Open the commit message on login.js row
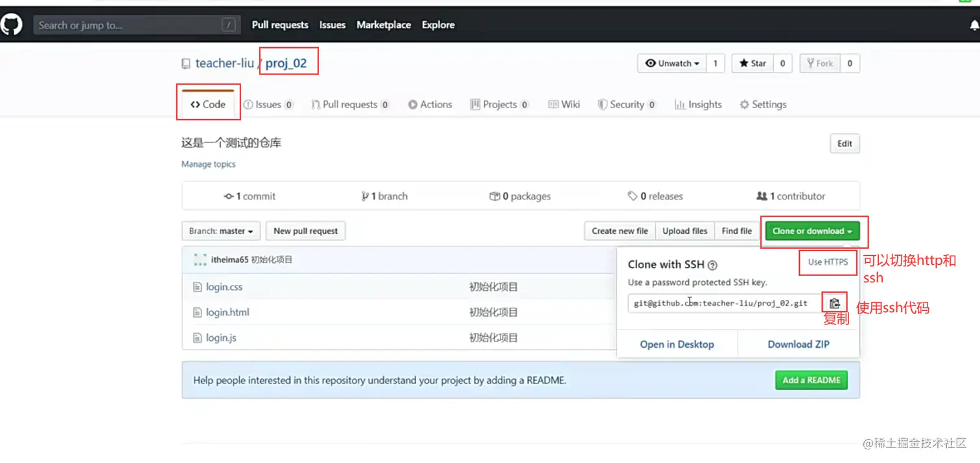The width and height of the screenshot is (980, 463). 493,337
